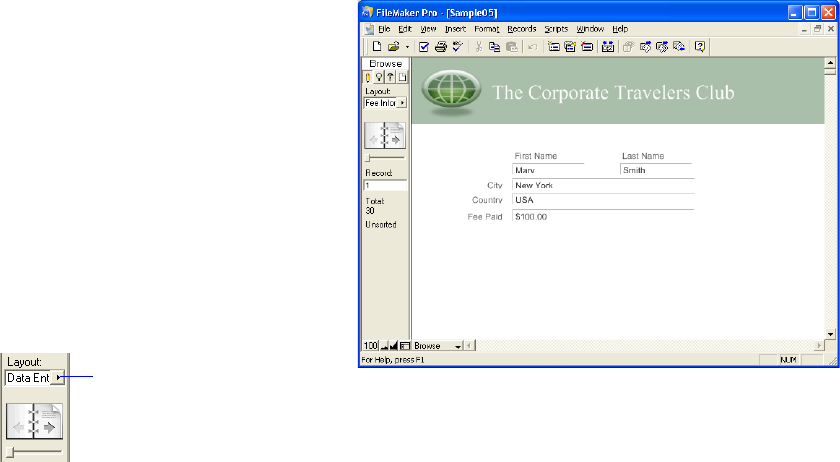Screen dimensions: 840x462
Task: Open the Window menu
Action: pos(590,29)
